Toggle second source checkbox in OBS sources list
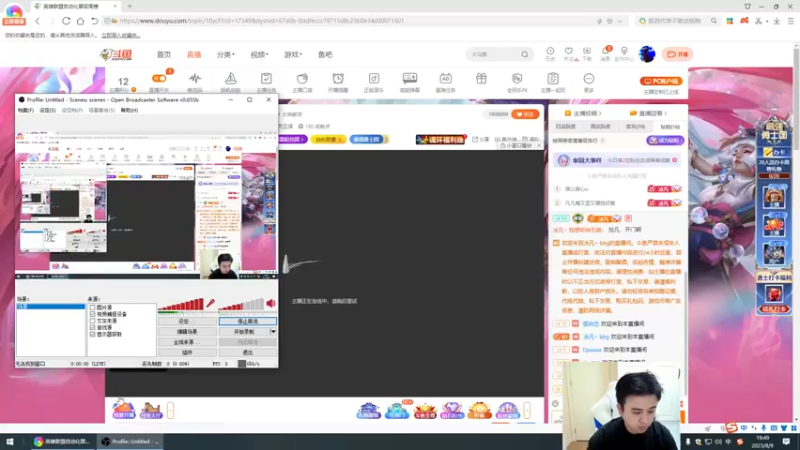The width and height of the screenshot is (800, 450). coord(92,314)
